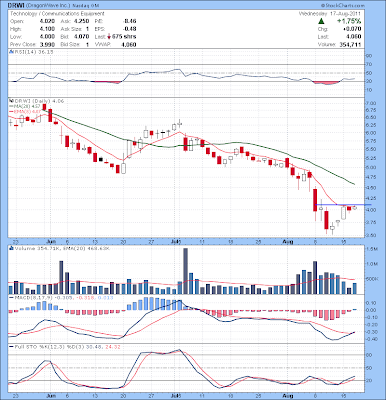The width and height of the screenshot is (386, 400).
Task: Click the Jun label under the price chart
Action: (x=51, y=241)
